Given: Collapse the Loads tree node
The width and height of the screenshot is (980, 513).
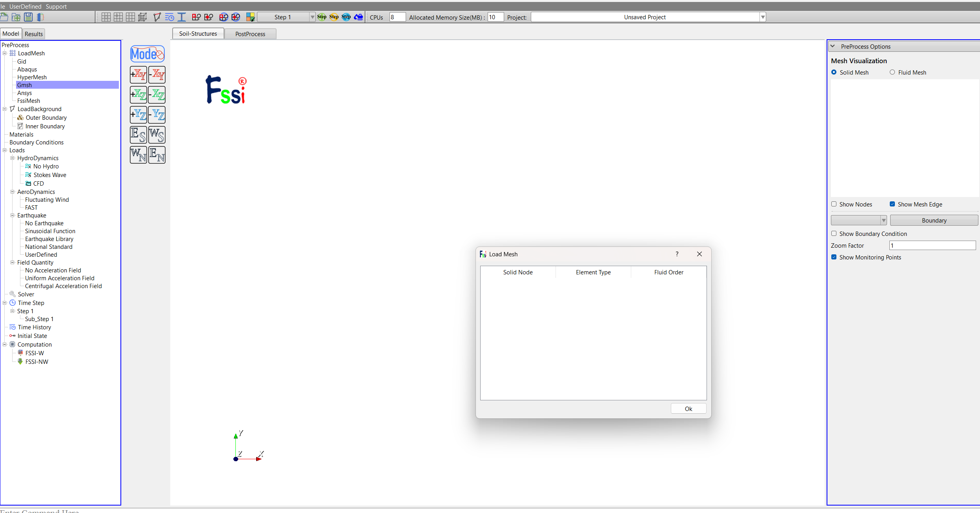Looking at the screenshot, I should click(5, 150).
